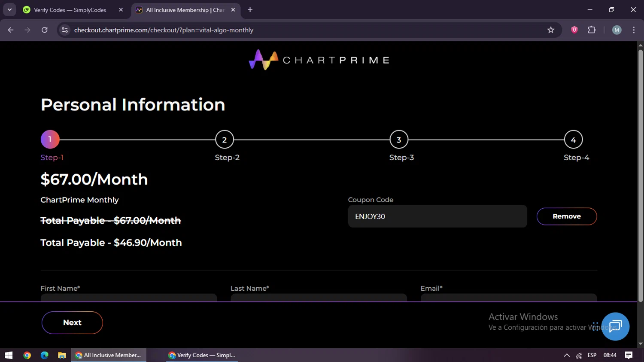Screen dimensions: 644x362
Task: Go back to the previous page
Action: [11, 30]
